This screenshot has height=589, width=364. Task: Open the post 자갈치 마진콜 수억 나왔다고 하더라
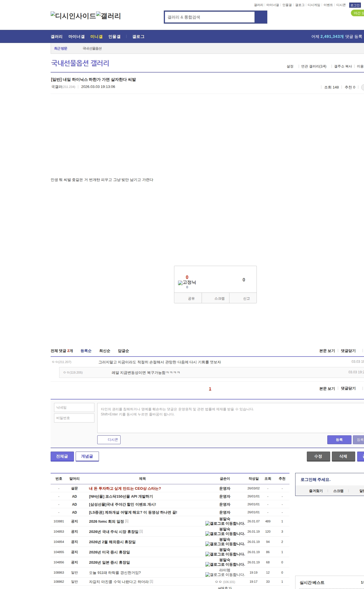[x=119, y=582]
